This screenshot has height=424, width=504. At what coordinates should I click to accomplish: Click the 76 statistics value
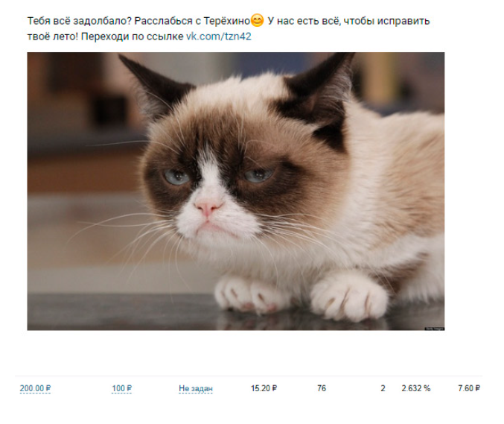(x=322, y=389)
